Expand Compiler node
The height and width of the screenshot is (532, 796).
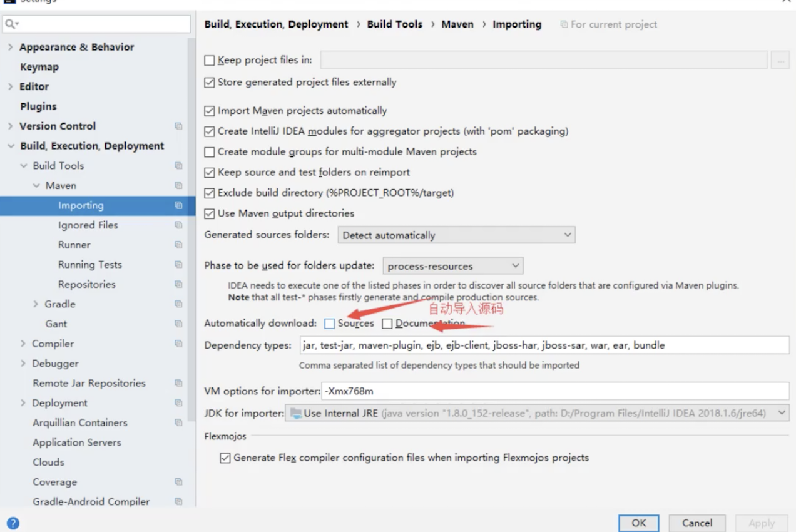click(23, 344)
